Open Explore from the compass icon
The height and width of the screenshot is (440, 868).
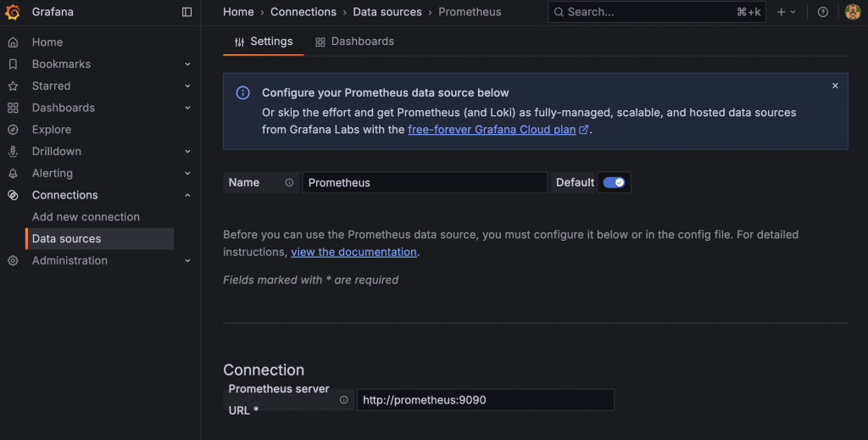[x=13, y=130]
